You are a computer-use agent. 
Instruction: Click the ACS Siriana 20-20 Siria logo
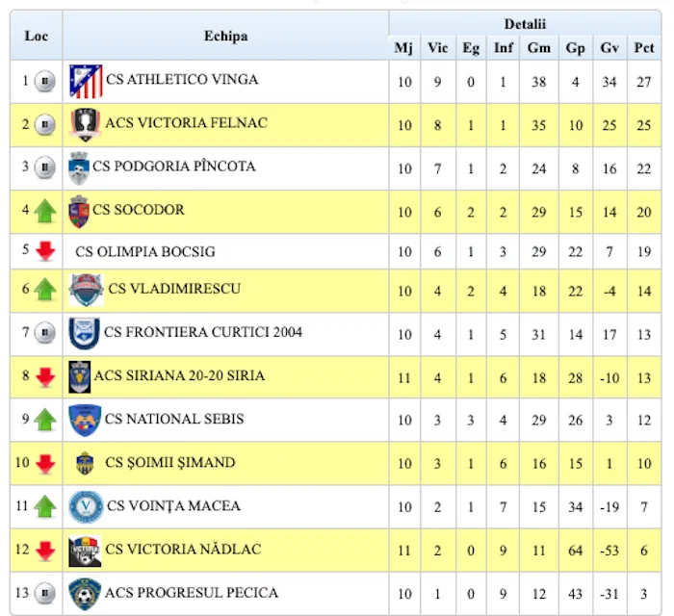79,376
